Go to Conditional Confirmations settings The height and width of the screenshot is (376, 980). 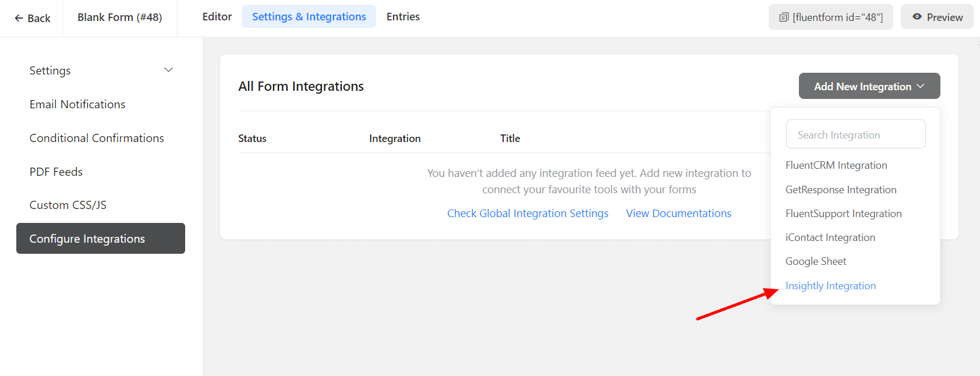(x=97, y=138)
